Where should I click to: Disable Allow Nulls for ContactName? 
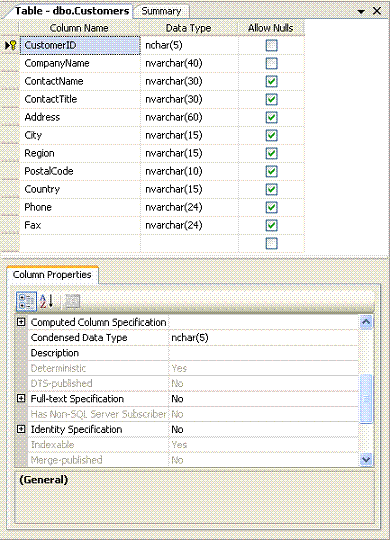(271, 81)
